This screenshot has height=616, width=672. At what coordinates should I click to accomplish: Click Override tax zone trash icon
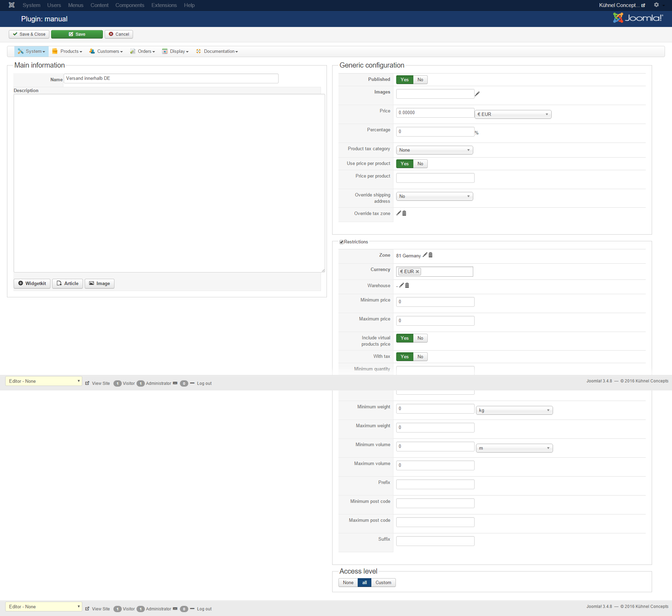404,213
